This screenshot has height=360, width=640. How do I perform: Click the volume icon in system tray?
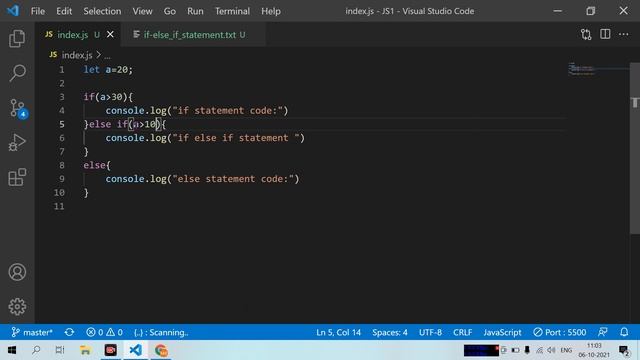551,350
